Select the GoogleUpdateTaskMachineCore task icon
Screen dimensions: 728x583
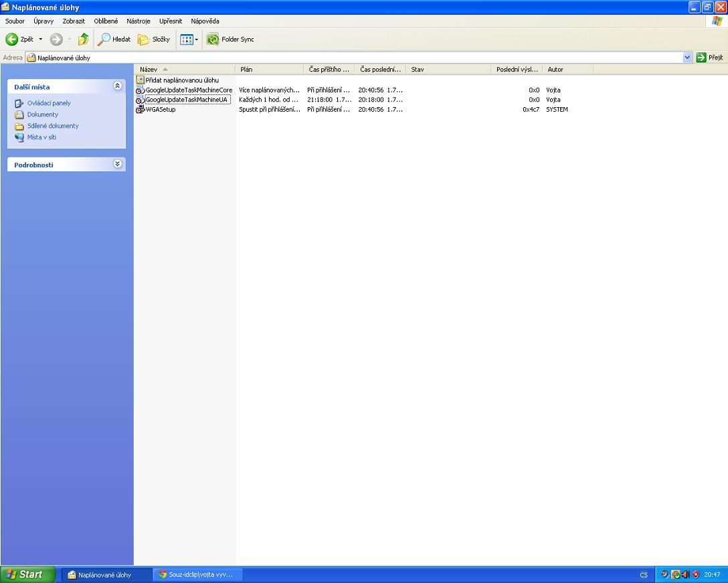(x=141, y=90)
